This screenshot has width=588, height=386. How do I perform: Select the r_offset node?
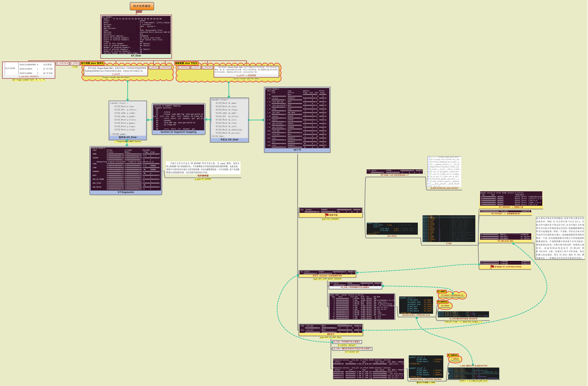coord(455,359)
